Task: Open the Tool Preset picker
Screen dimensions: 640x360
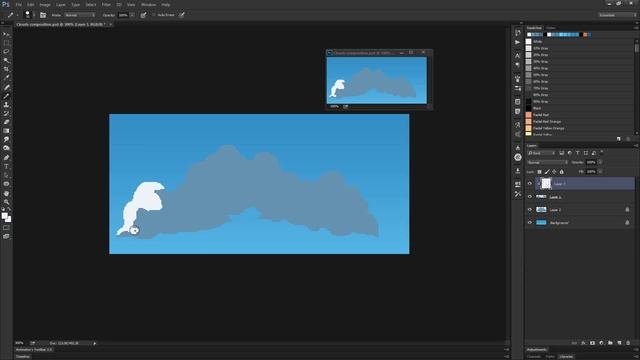Action: point(12,15)
